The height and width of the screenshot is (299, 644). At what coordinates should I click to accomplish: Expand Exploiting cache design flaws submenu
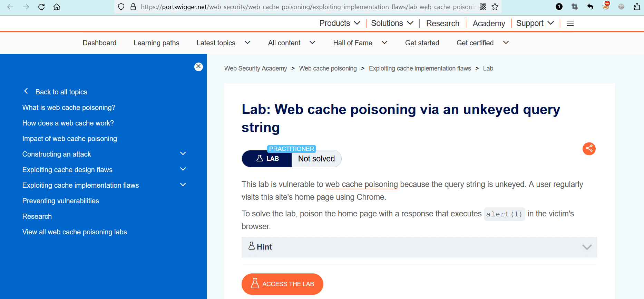tap(183, 169)
